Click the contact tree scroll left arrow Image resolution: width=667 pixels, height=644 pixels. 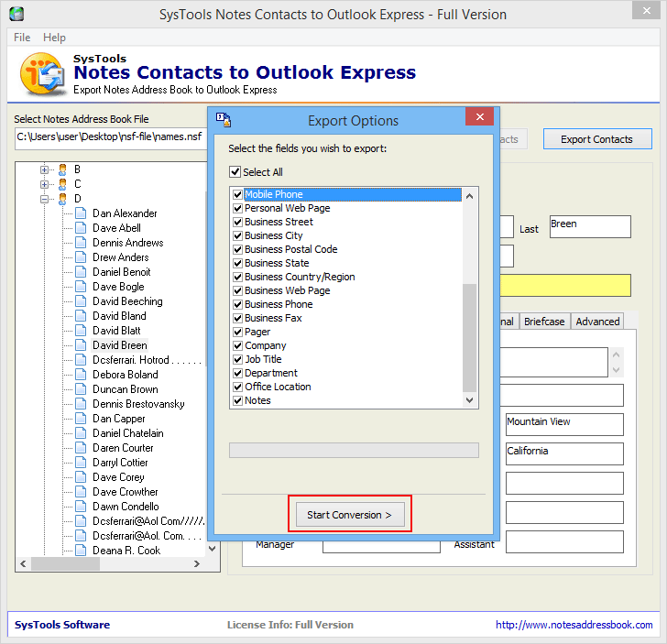coord(24,563)
